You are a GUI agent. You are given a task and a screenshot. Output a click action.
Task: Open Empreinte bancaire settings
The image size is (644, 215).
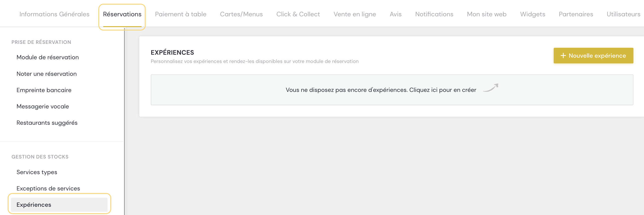(44, 90)
